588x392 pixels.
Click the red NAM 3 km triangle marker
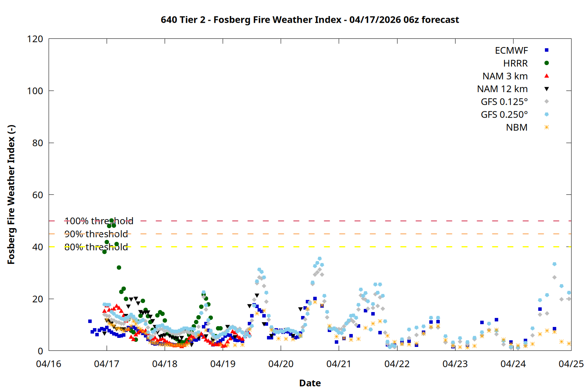[546, 76]
